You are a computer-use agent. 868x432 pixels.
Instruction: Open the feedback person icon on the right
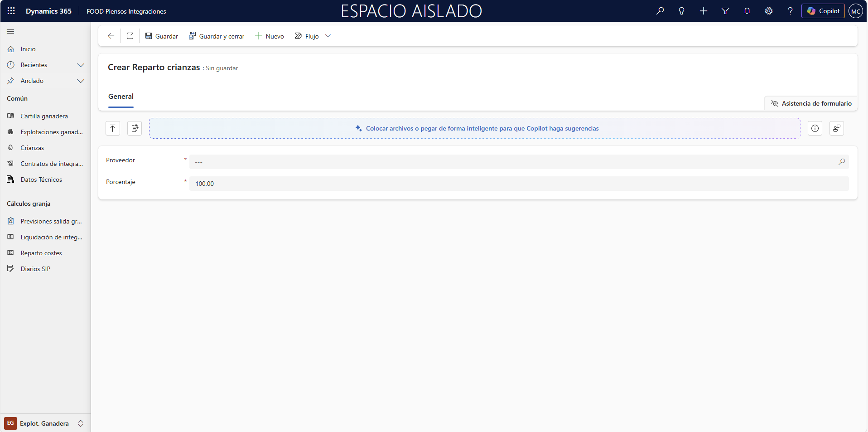(837, 128)
